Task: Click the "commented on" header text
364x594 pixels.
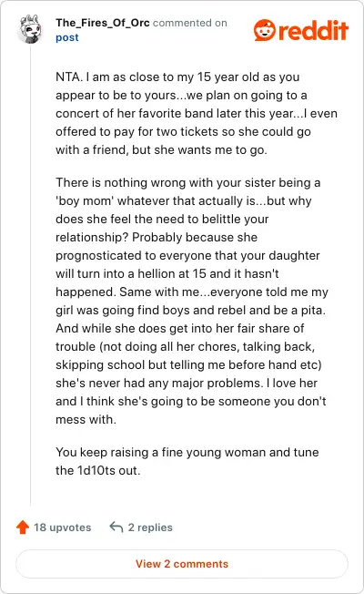Action: tap(190, 23)
